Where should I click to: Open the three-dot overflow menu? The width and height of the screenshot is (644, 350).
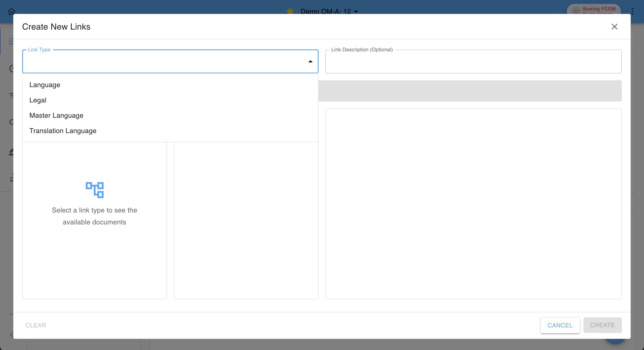pos(632,11)
